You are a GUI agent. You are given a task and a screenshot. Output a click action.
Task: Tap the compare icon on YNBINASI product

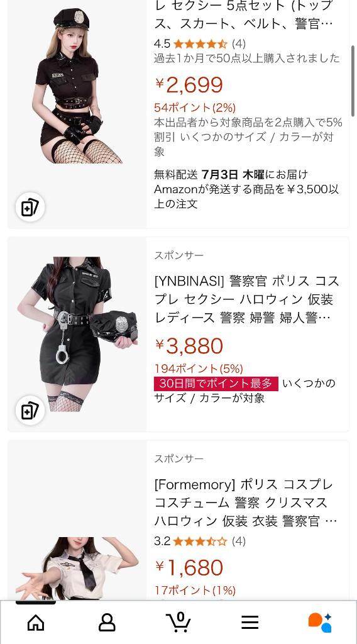(30, 410)
